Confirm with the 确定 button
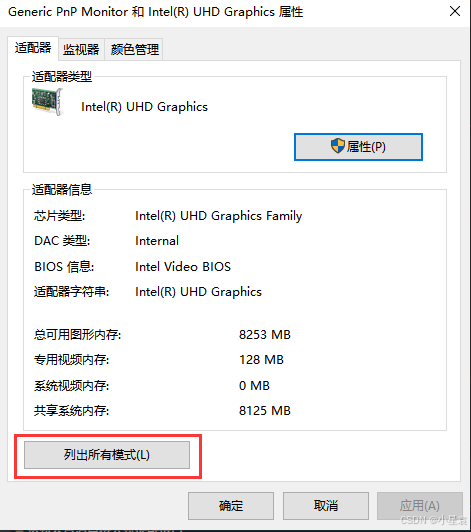 [231, 506]
